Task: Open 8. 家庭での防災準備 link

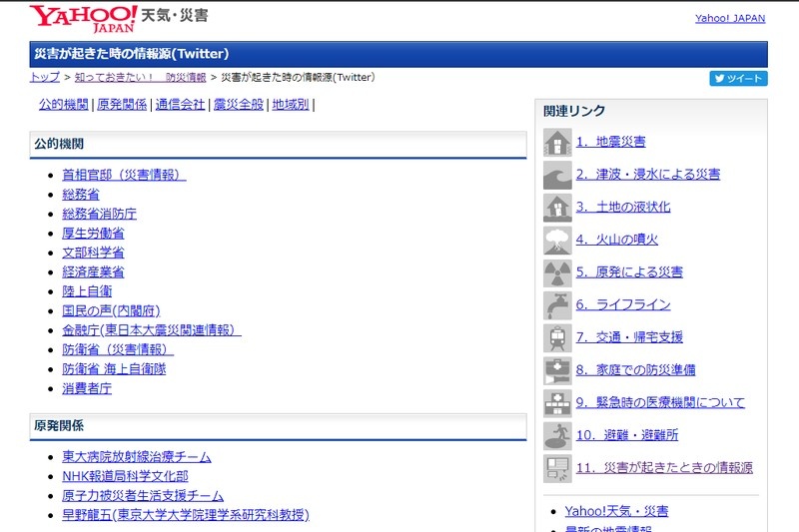Action: point(636,369)
